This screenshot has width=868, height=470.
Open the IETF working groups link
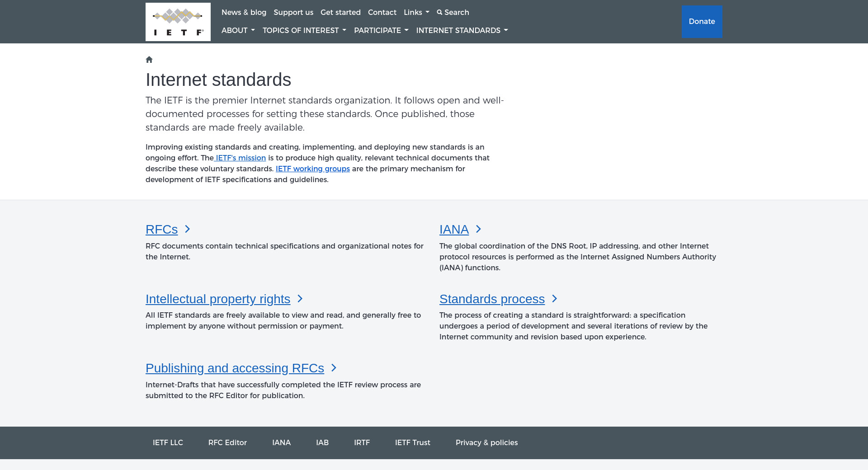[313, 169]
